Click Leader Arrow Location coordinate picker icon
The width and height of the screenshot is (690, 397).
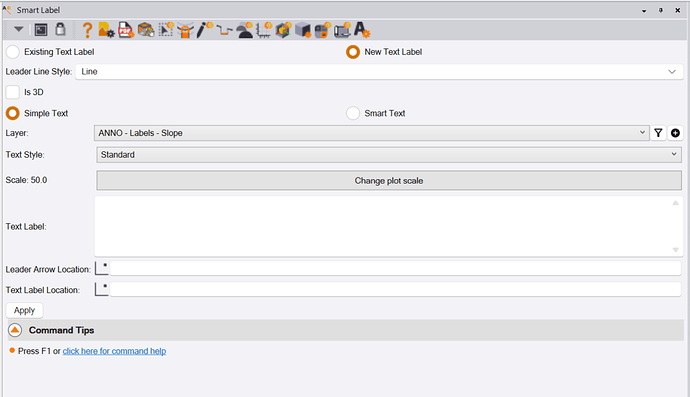tap(102, 268)
